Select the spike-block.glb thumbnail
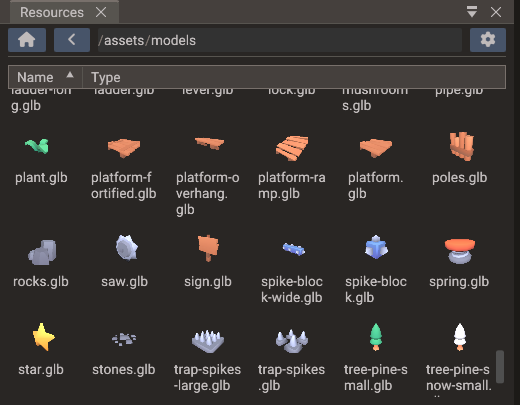This screenshot has width=520, height=405. click(376, 247)
